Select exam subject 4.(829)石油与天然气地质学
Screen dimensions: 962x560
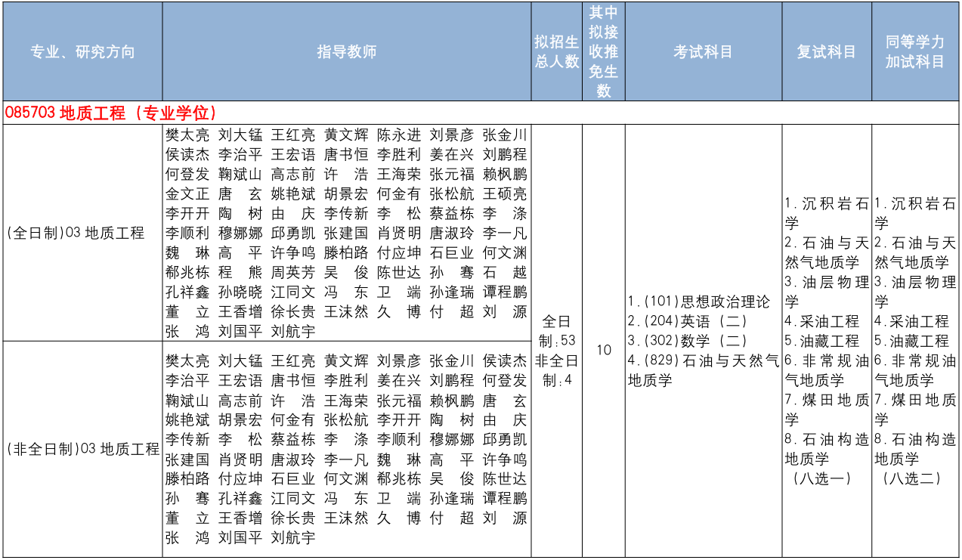click(704, 370)
